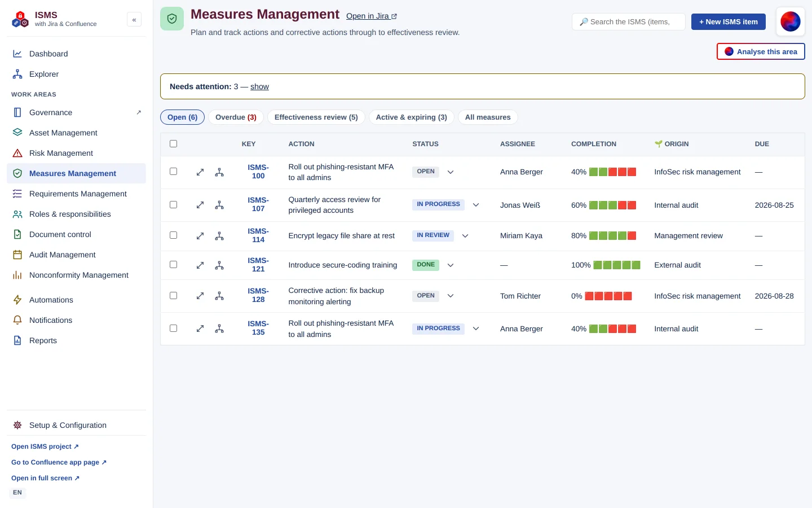Expand details for ISMS-128 with arrow icon
This screenshot has height=508, width=812.
[200, 296]
